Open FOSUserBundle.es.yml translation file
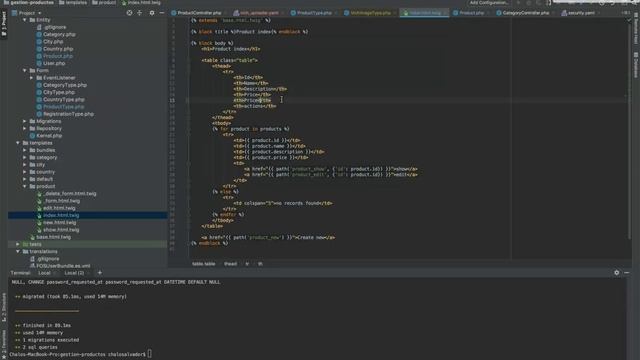This screenshot has width=640, height=360. click(x=63, y=266)
